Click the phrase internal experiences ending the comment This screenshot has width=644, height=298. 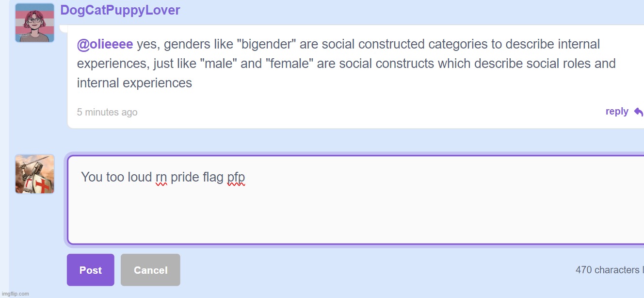click(134, 83)
